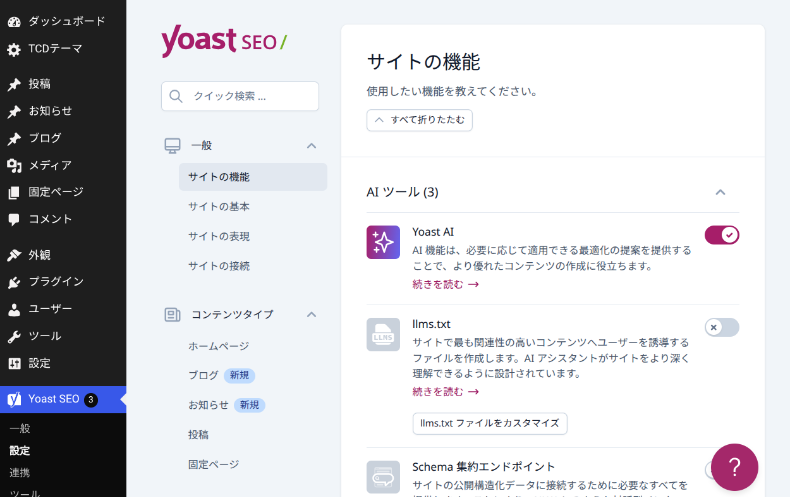The width and height of the screenshot is (790, 497).
Task: Click the TCDテーマ gear icon
Action: (14, 49)
